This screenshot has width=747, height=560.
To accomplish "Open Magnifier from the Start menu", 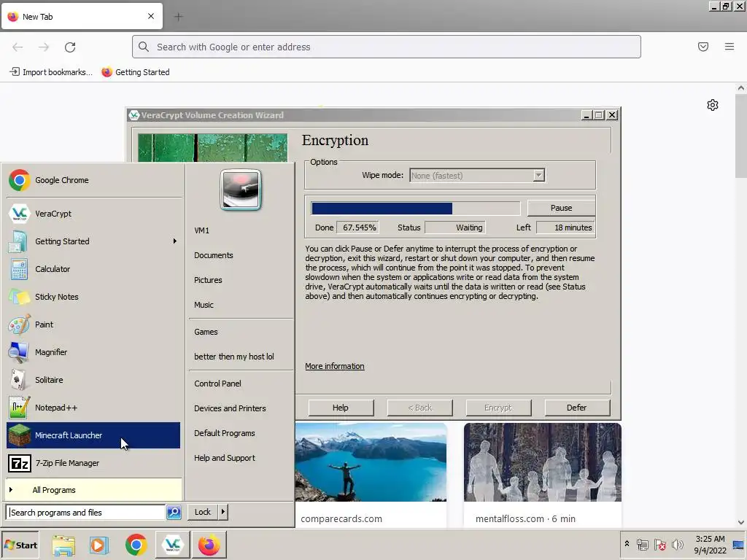I will click(x=93, y=352).
